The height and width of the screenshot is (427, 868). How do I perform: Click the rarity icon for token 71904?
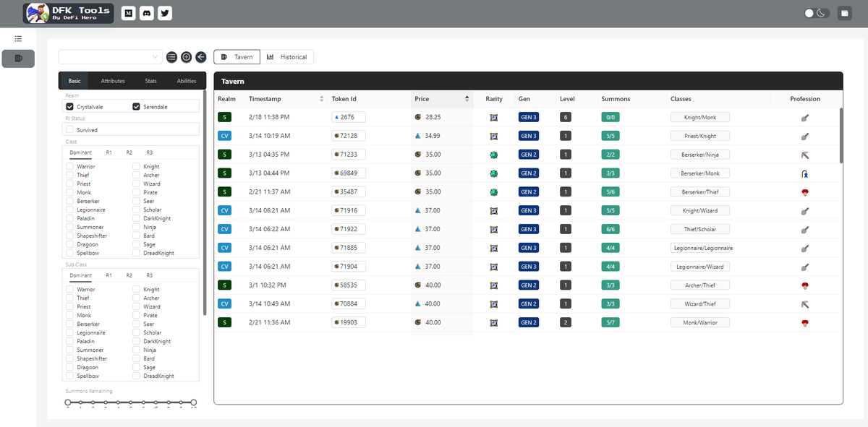click(494, 267)
